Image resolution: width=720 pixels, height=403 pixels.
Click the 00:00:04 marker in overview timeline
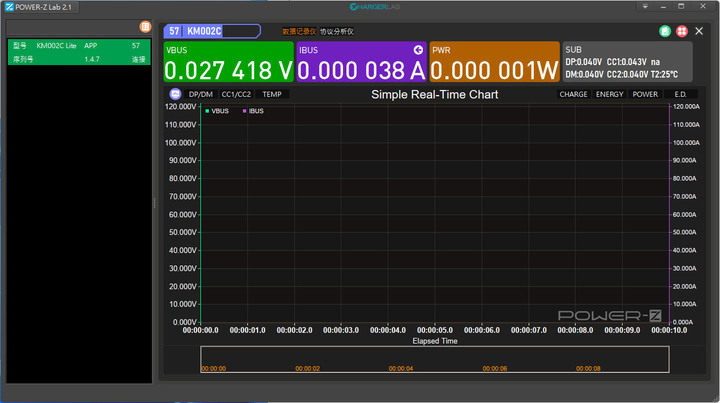(401, 369)
